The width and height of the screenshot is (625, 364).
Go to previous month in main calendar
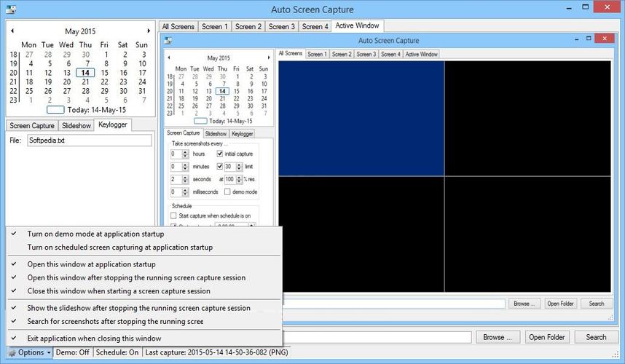12,31
